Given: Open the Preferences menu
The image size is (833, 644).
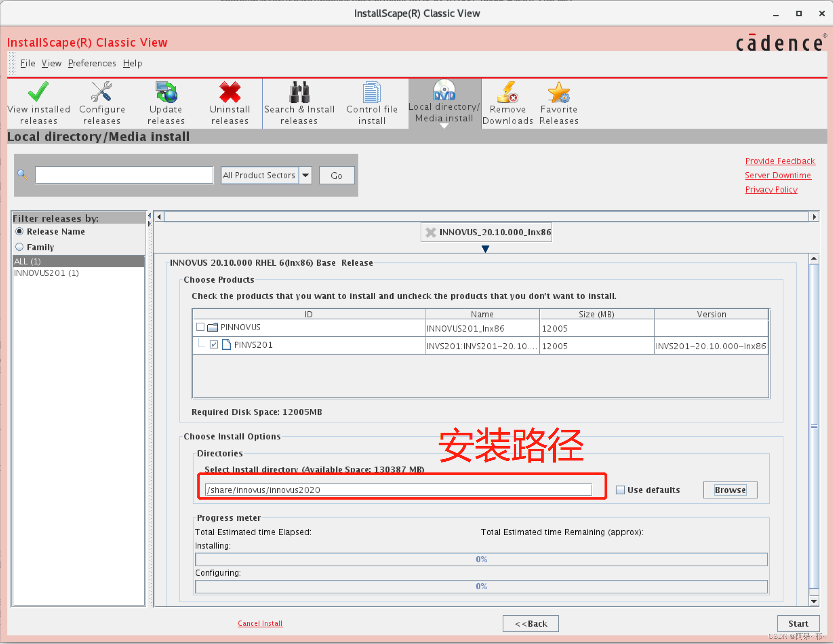Looking at the screenshot, I should 92,63.
